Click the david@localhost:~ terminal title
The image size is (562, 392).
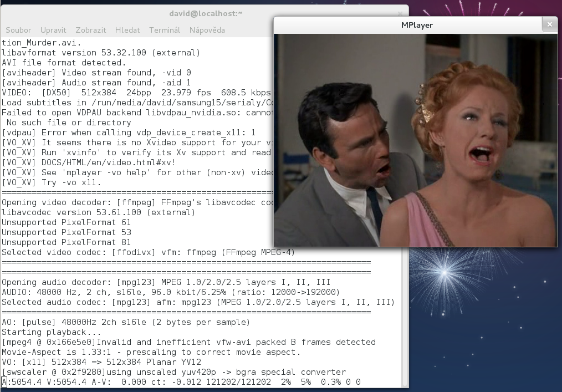pyautogui.click(x=206, y=14)
